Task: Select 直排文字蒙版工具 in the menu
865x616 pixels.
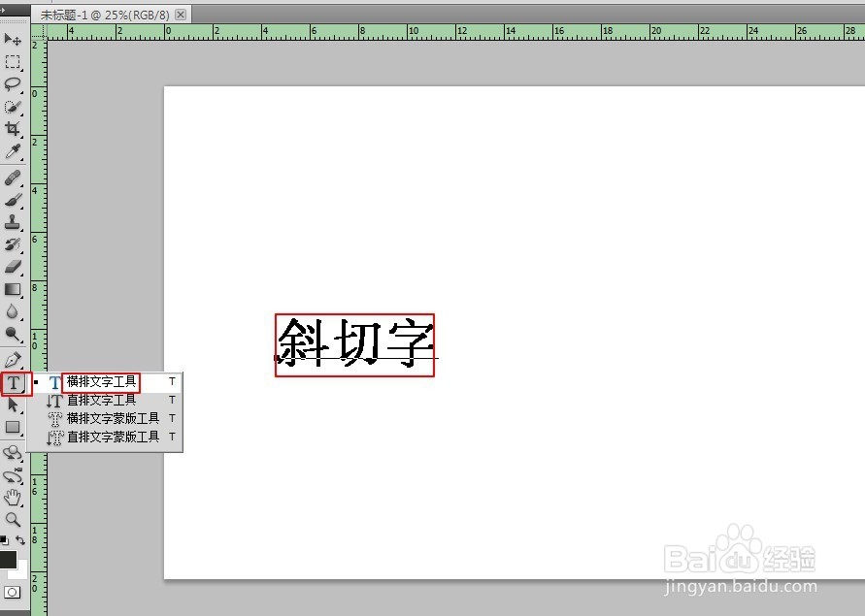Action: pyautogui.click(x=110, y=437)
